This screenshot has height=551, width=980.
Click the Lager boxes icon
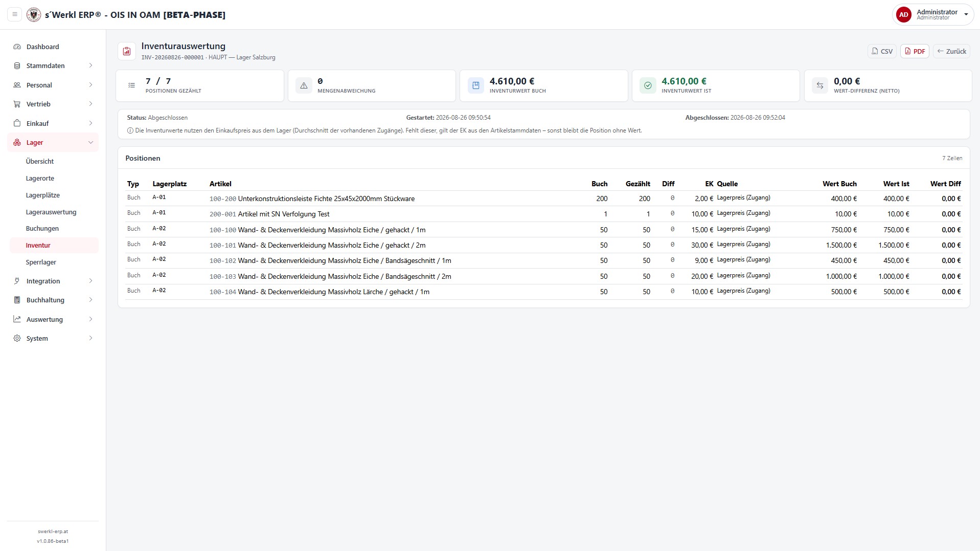click(17, 142)
